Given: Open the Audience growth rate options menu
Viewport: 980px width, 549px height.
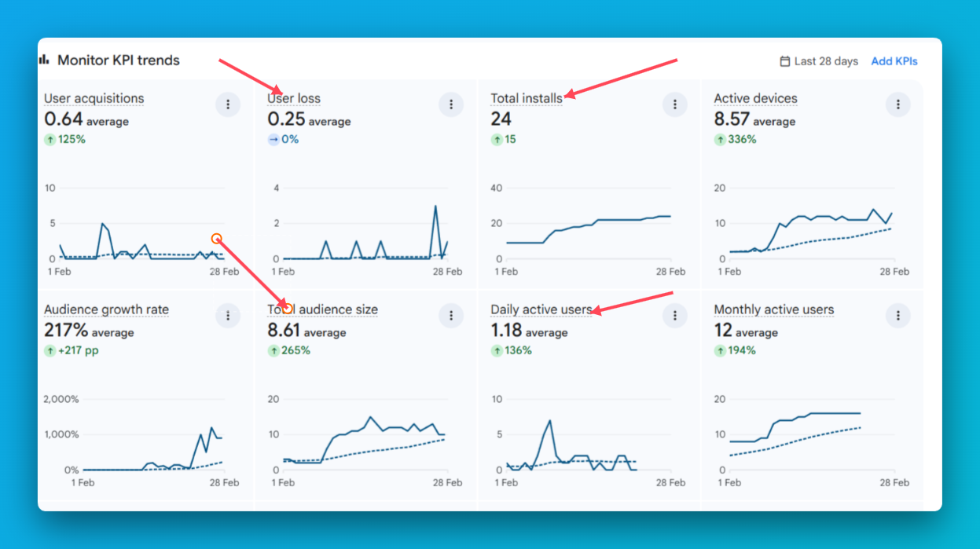Looking at the screenshot, I should [x=228, y=316].
